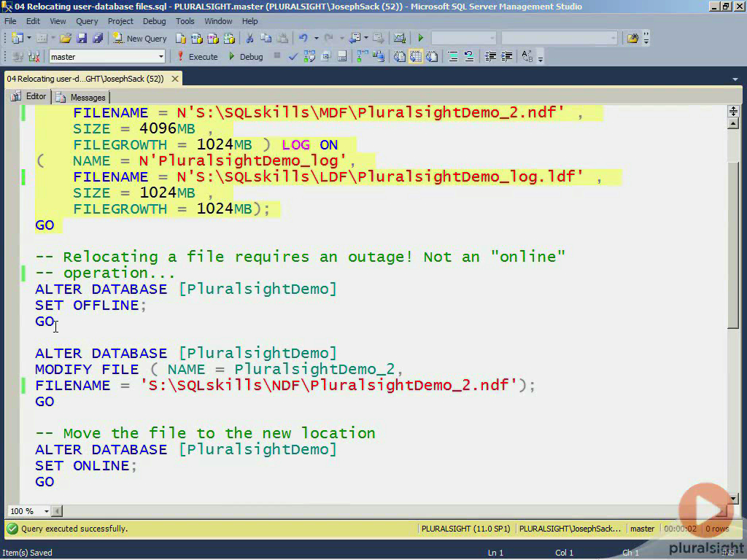
Task: Click the green Start arrow icon
Action: pos(420,38)
